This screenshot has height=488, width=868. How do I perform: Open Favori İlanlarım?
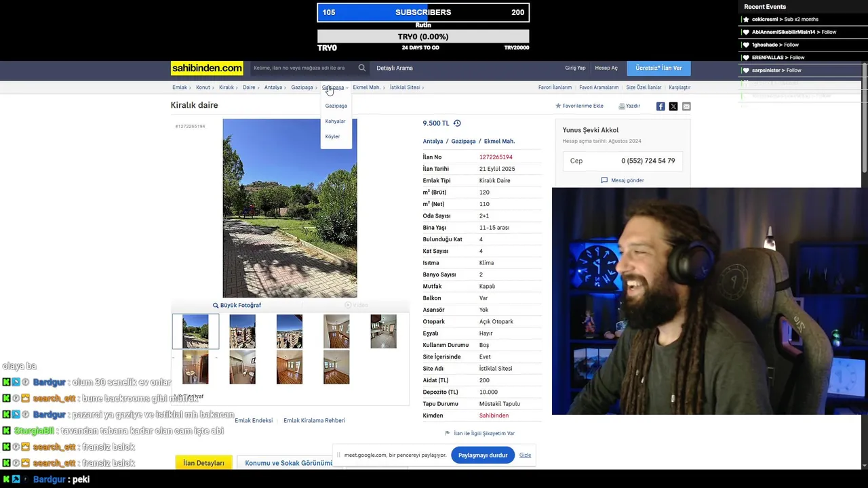click(555, 87)
